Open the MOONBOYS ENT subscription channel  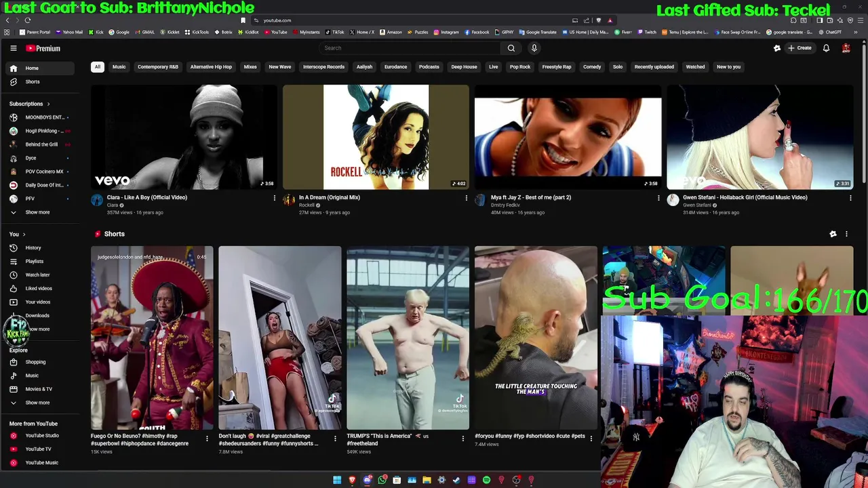click(x=40, y=117)
